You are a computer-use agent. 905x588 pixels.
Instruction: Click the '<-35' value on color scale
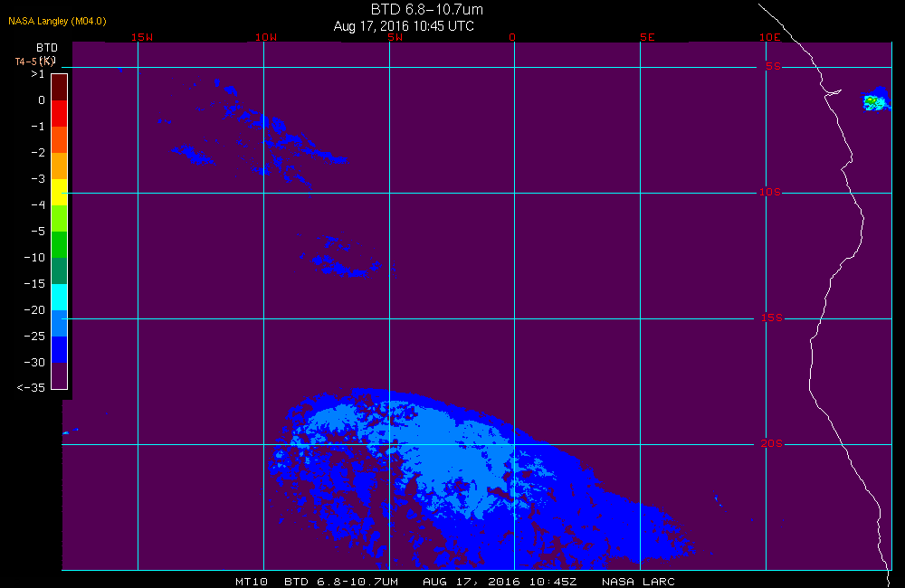click(x=31, y=388)
